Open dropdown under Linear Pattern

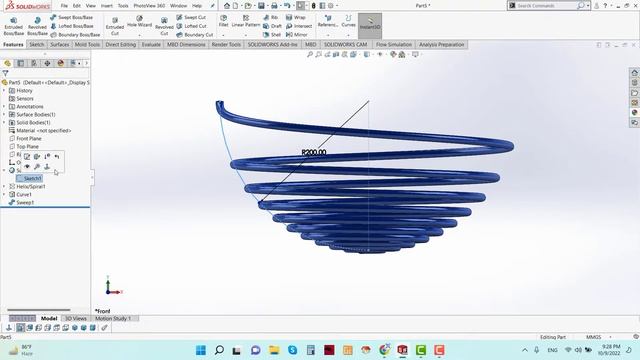(x=246, y=35)
